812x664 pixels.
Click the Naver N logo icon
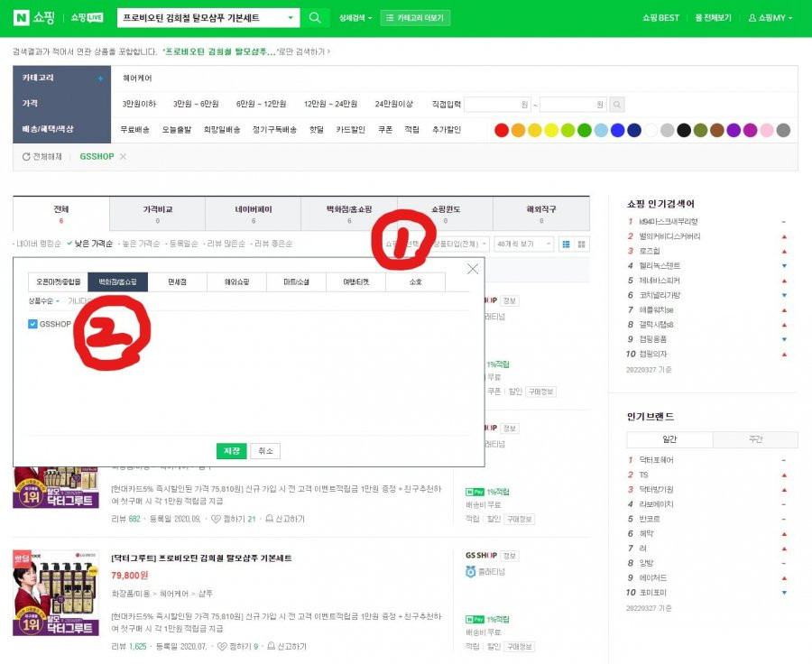pos(21,18)
